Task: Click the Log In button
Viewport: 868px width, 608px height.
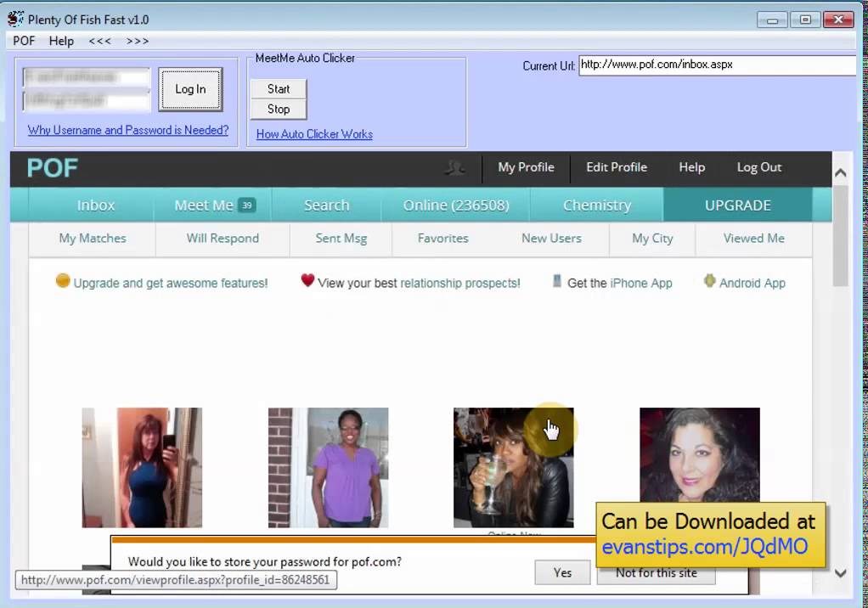Action: point(190,89)
